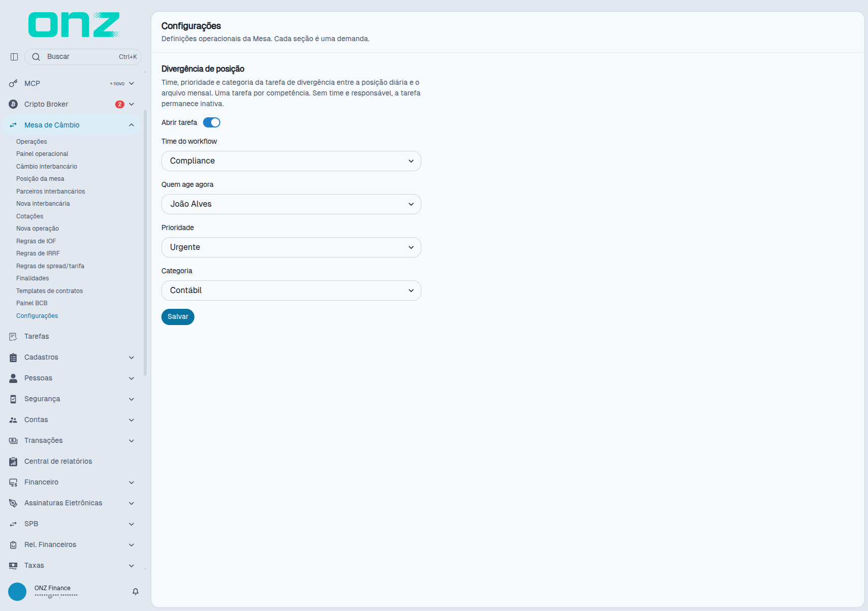Screen dimensions: 868x611
Task: Click the Tarefas checklist icon
Action: click(13, 337)
